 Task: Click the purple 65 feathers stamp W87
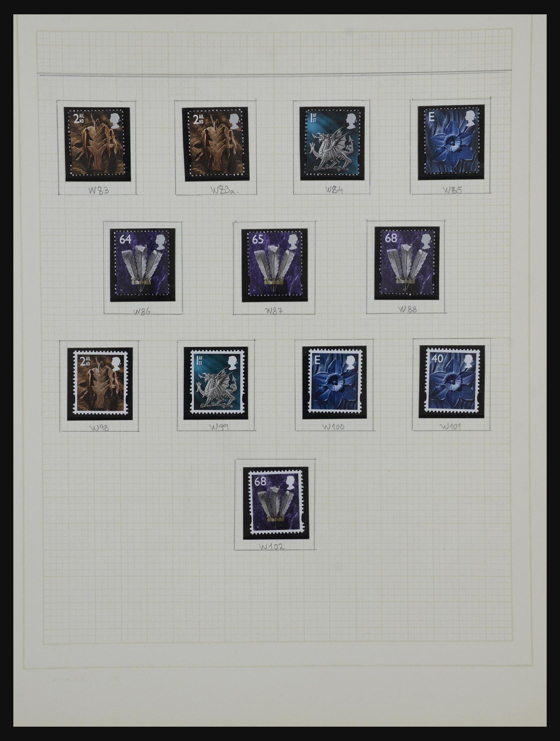274,265
